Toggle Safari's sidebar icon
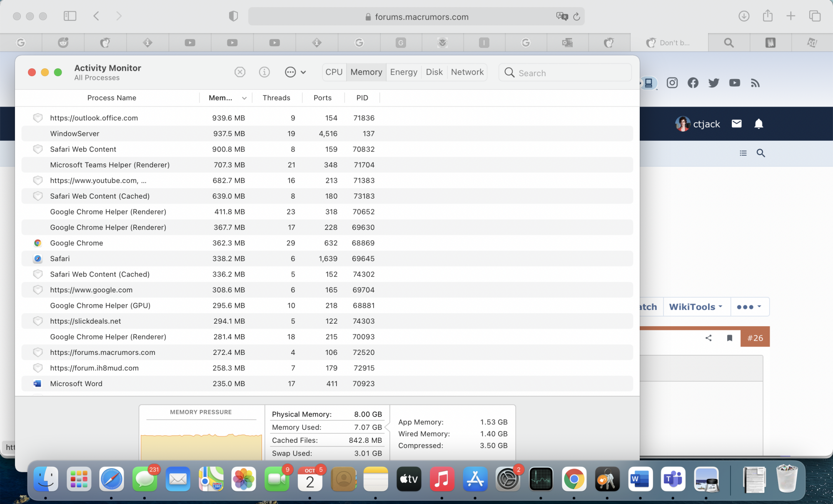833x504 pixels. (x=70, y=16)
